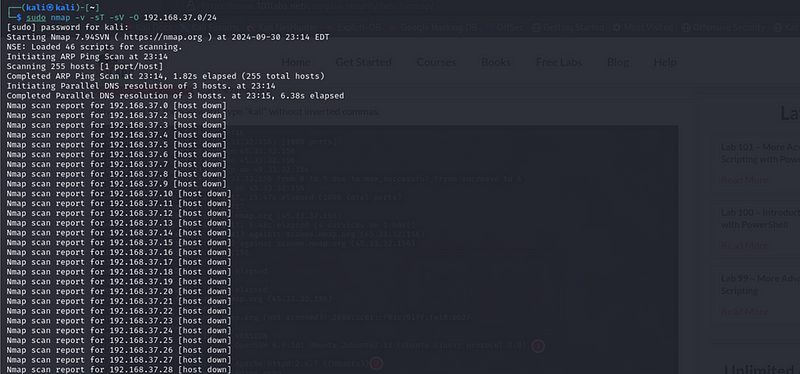Click the globe icon of the Getting Started bookmark
The image size is (800, 374).
coord(536,28)
